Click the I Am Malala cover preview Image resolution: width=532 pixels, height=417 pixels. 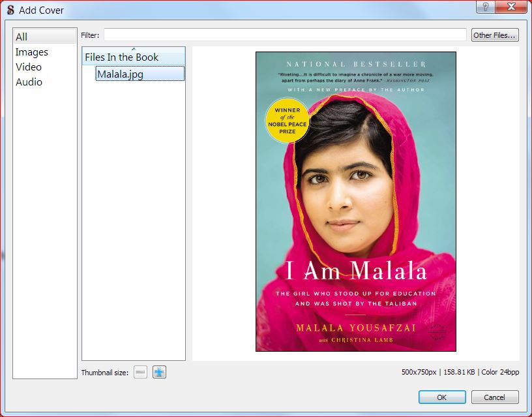[355, 202]
